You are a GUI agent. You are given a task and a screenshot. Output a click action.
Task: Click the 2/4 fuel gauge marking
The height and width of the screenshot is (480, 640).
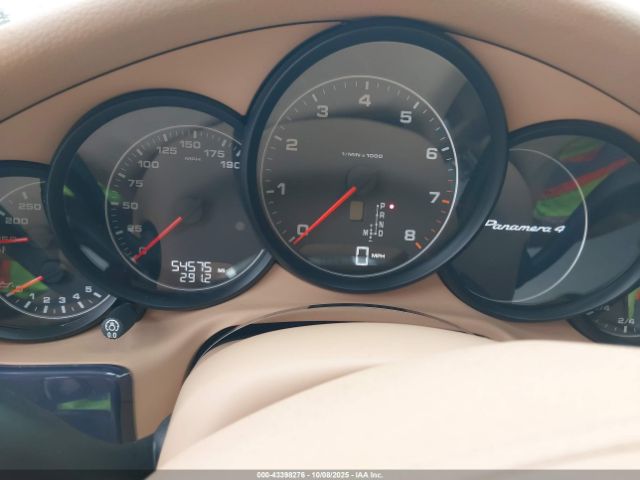pos(626,321)
